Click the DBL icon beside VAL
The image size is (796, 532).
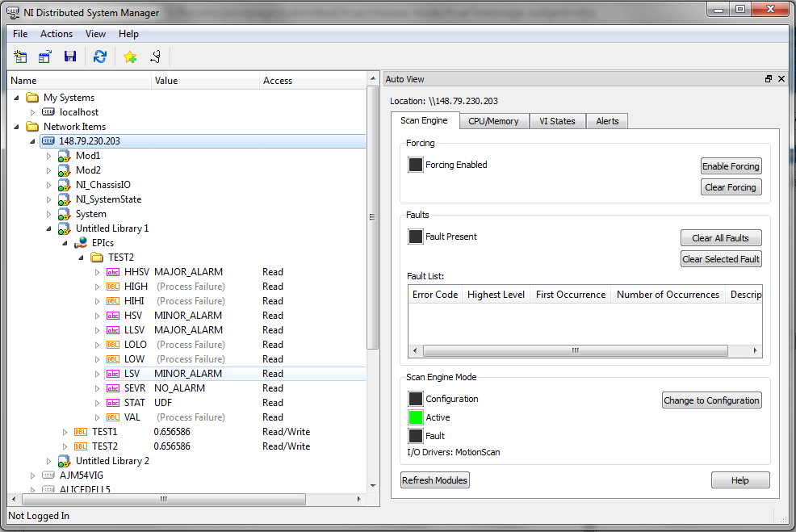(x=113, y=417)
